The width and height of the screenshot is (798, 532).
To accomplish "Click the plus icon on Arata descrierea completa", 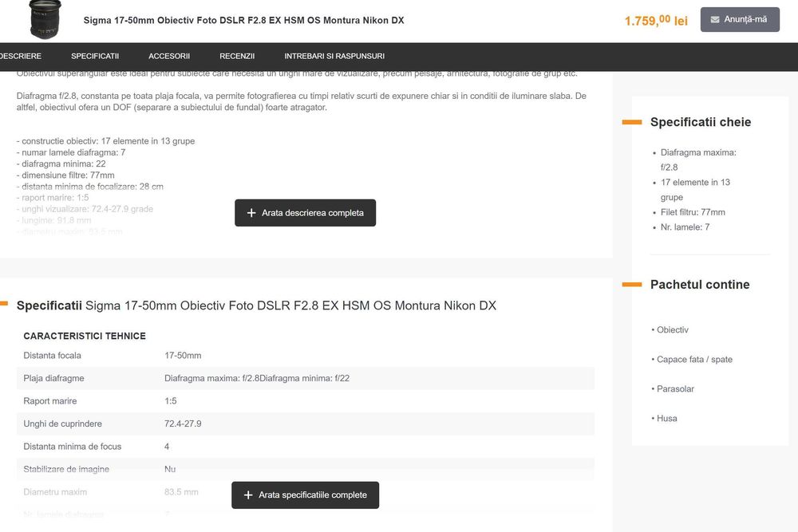I will pyautogui.click(x=251, y=213).
